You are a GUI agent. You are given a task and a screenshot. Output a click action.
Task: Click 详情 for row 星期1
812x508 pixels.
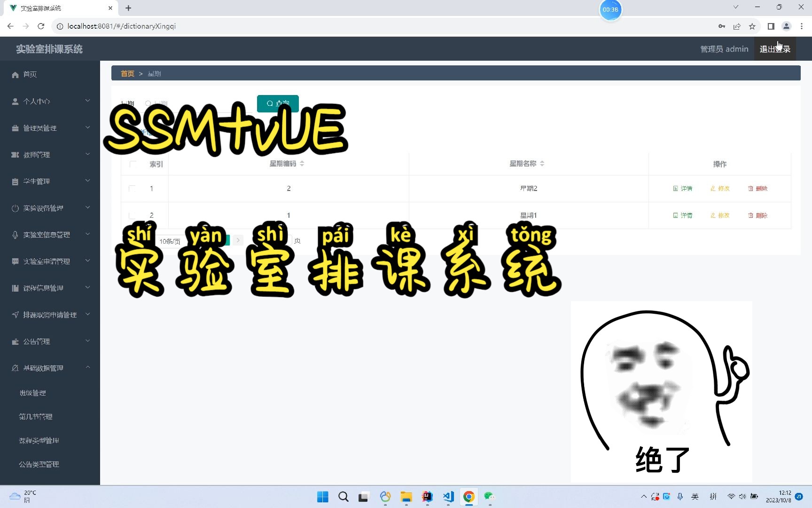click(x=683, y=215)
